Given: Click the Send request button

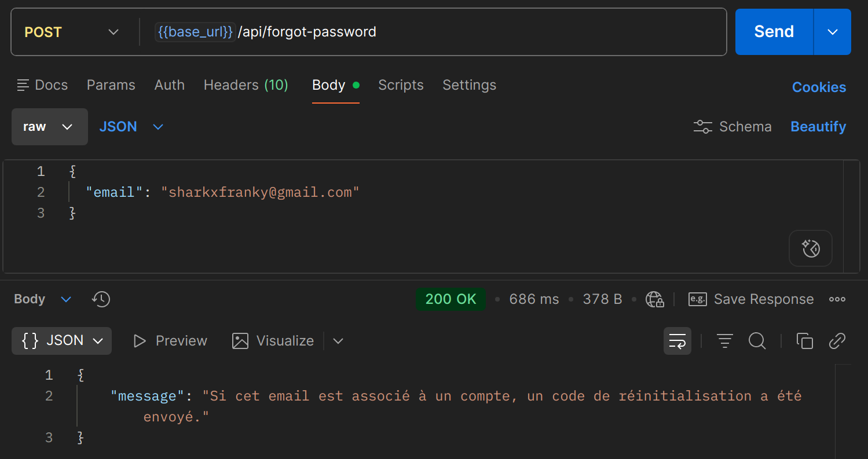Looking at the screenshot, I should coord(774,32).
